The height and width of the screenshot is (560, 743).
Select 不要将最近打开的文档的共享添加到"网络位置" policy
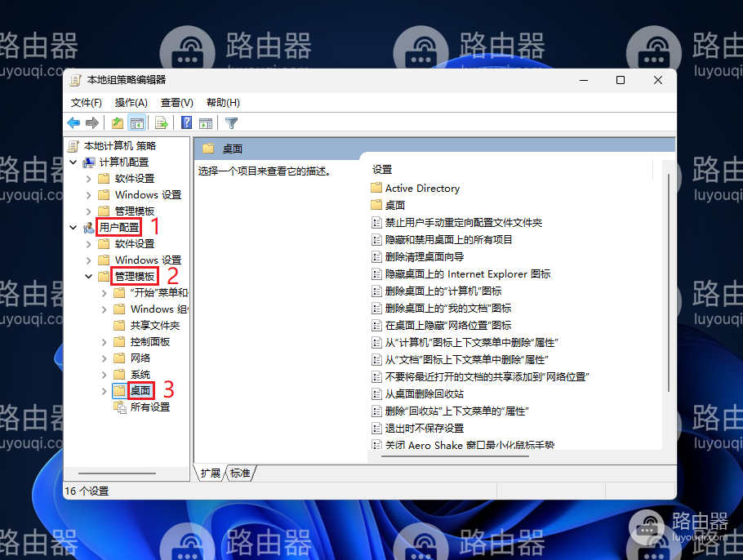pyautogui.click(x=487, y=376)
